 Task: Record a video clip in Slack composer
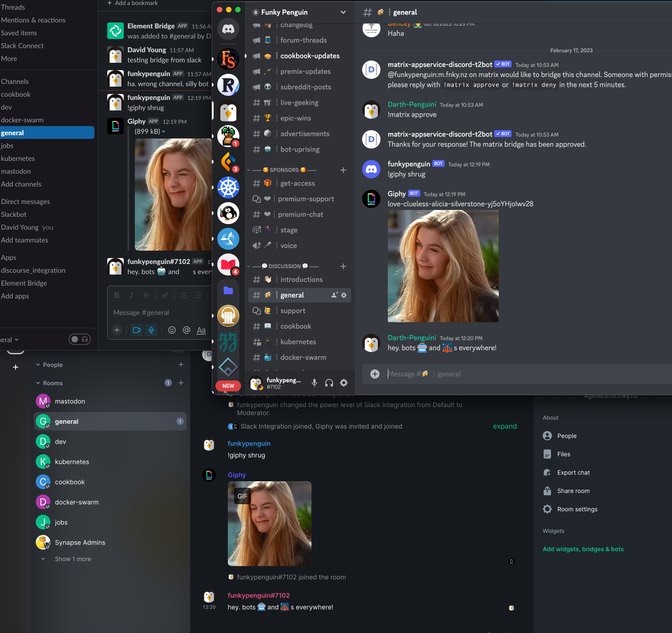click(x=136, y=330)
